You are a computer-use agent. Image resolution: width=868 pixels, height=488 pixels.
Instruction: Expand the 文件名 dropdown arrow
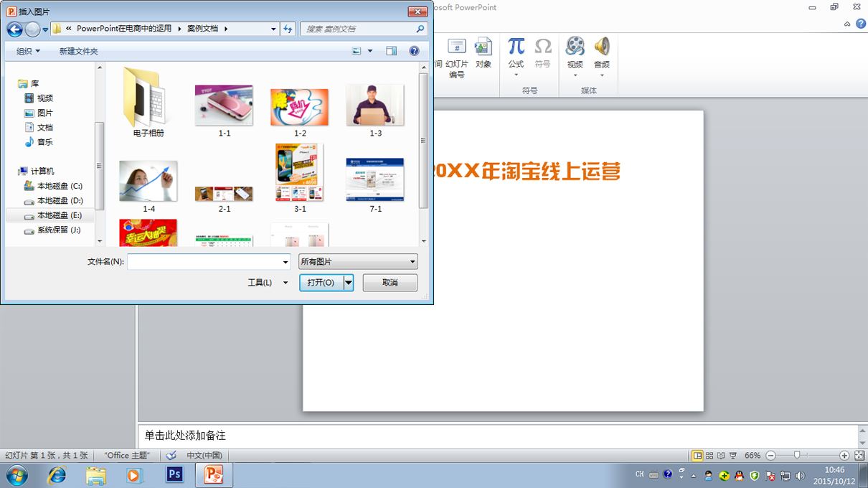coord(286,262)
